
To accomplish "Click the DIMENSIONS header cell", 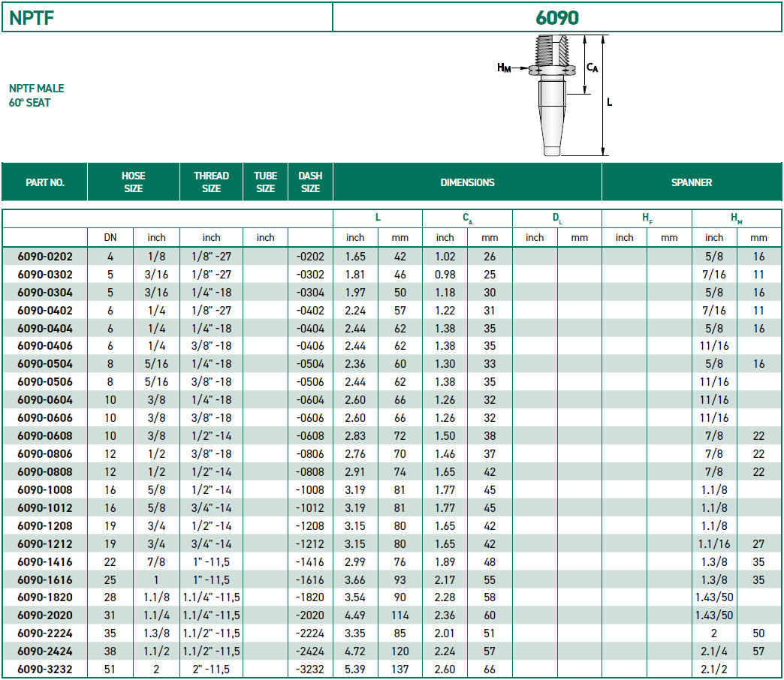I will coord(467,182).
